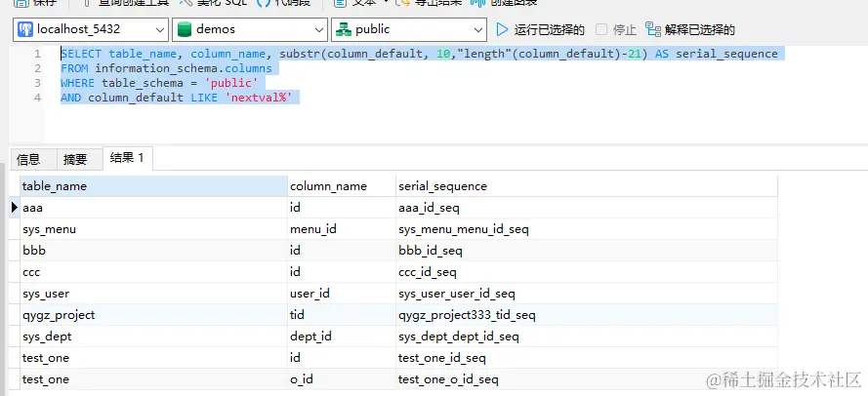
Task: Select the 'bbb_id_seq' cell
Action: (x=587, y=251)
